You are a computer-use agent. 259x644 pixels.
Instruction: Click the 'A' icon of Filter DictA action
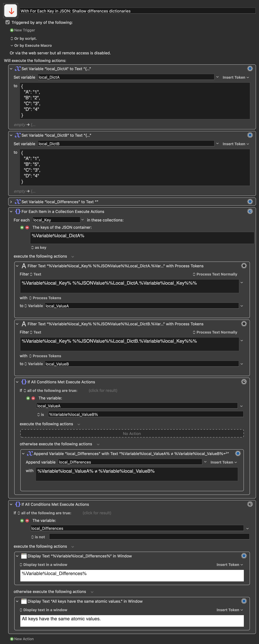pyautogui.click(x=24, y=266)
